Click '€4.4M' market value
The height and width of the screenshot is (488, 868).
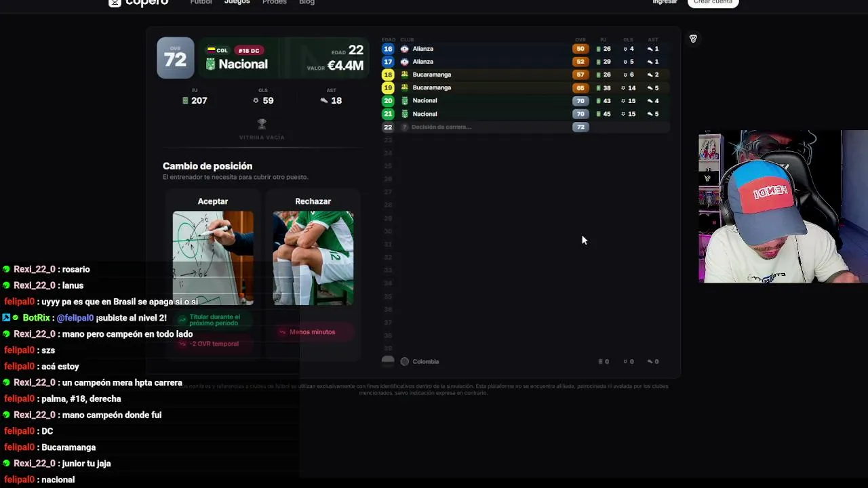point(345,66)
